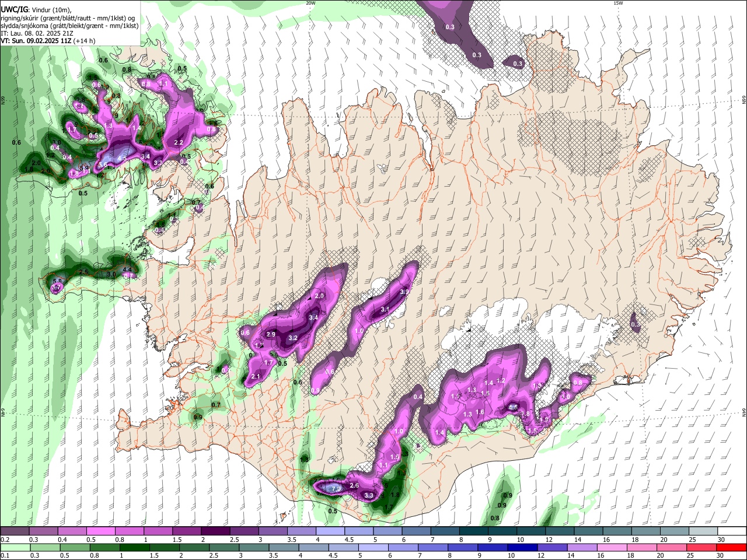Click the 'slydda/snjókoma' legend description line
Image resolution: width=747 pixels, height=560 pixels.
pos(69,26)
